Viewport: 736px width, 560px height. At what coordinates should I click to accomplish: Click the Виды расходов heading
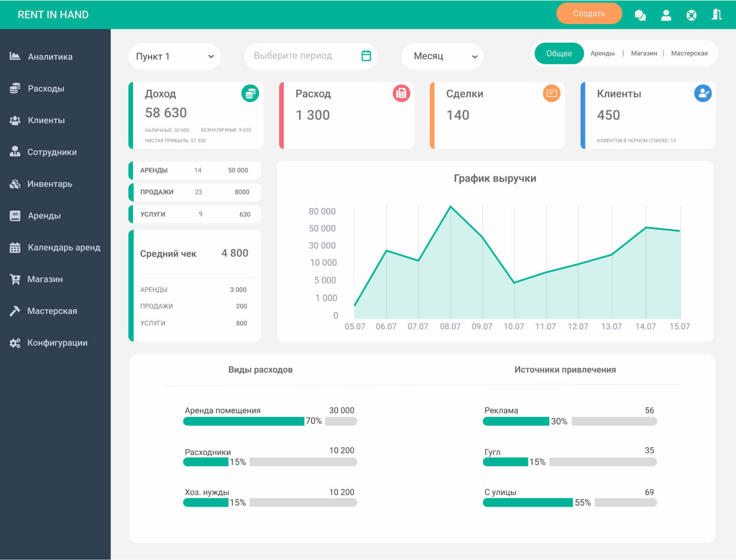261,370
